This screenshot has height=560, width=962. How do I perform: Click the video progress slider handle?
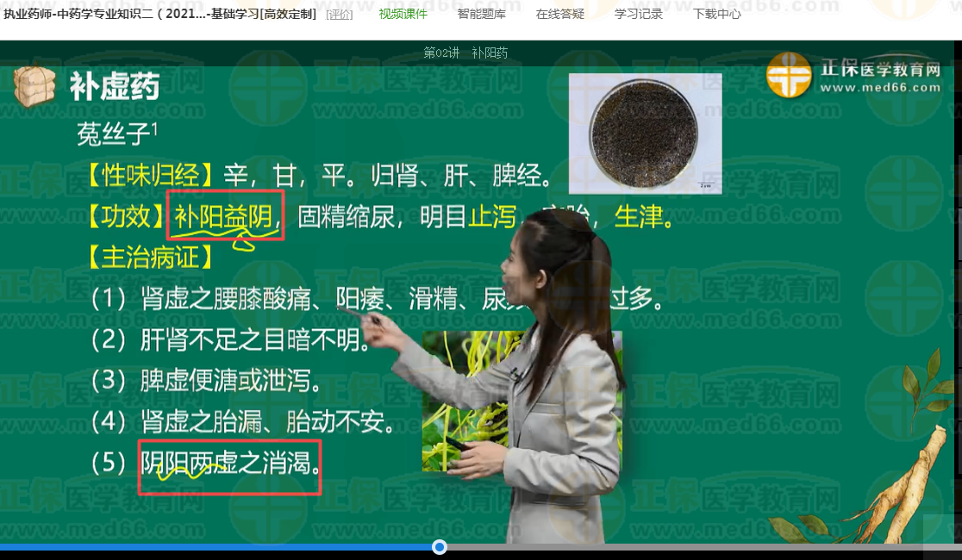[440, 547]
